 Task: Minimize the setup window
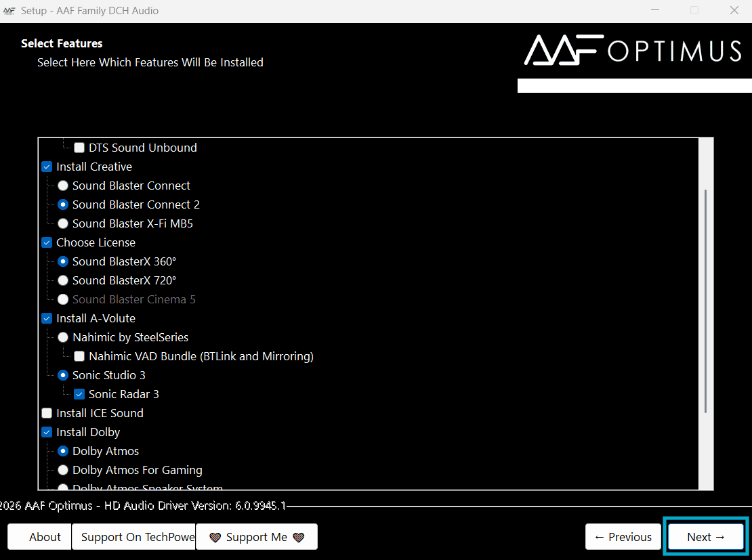pyautogui.click(x=655, y=10)
